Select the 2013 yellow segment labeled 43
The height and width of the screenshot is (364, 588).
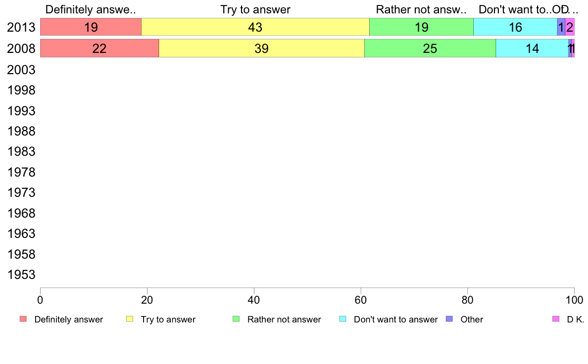[x=255, y=27]
